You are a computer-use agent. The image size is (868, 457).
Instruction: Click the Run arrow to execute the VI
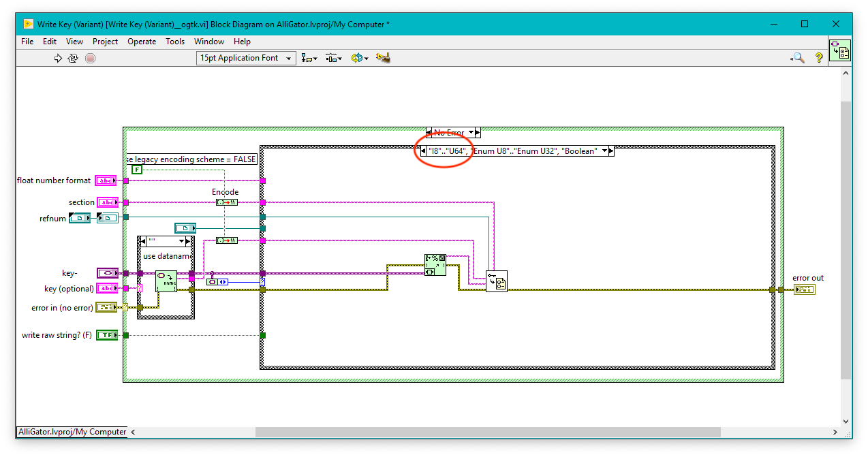point(59,58)
